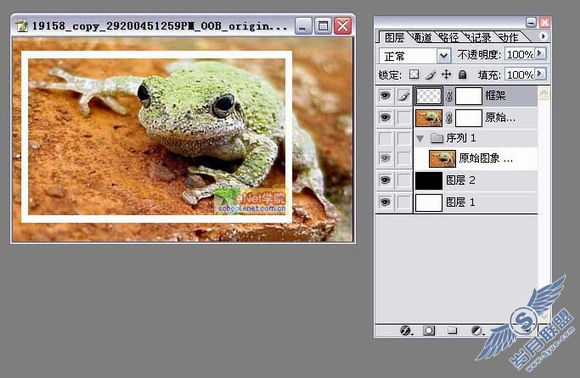
Task: Create new fill or adjustment layer icon
Action: pyautogui.click(x=477, y=330)
